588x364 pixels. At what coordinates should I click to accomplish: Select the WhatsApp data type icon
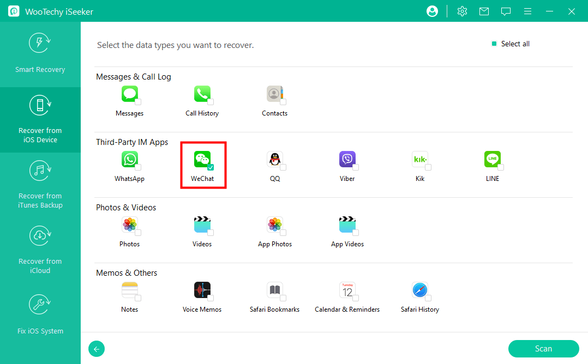pos(129,159)
